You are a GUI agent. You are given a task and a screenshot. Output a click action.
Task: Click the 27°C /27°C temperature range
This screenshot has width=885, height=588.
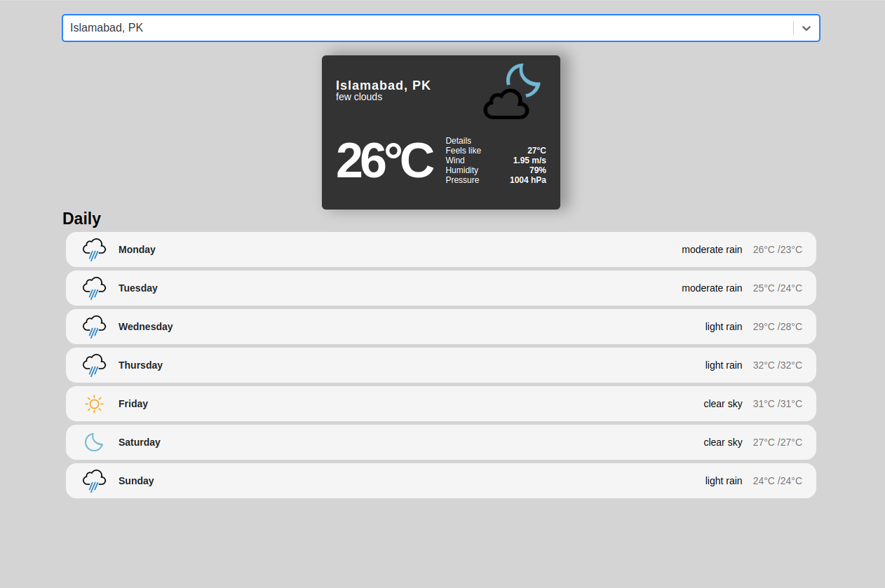(778, 442)
